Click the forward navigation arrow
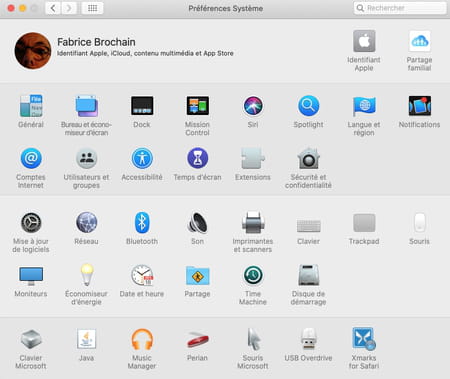Image resolution: width=450 pixels, height=379 pixels. coord(69,8)
